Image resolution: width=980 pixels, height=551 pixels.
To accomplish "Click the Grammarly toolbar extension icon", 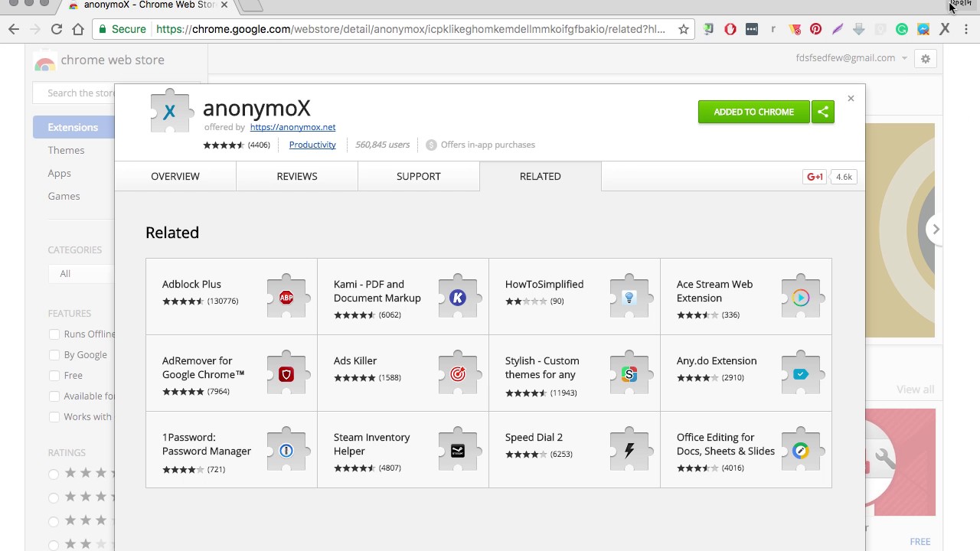I will [x=902, y=29].
